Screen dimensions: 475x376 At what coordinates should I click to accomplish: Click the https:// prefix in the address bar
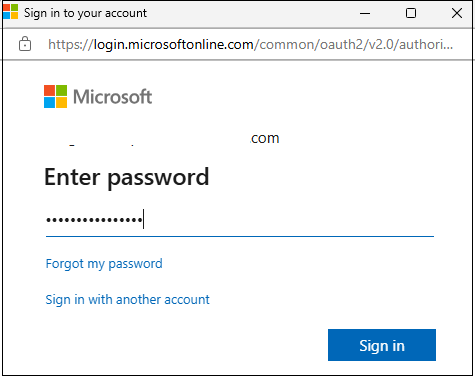tap(71, 44)
